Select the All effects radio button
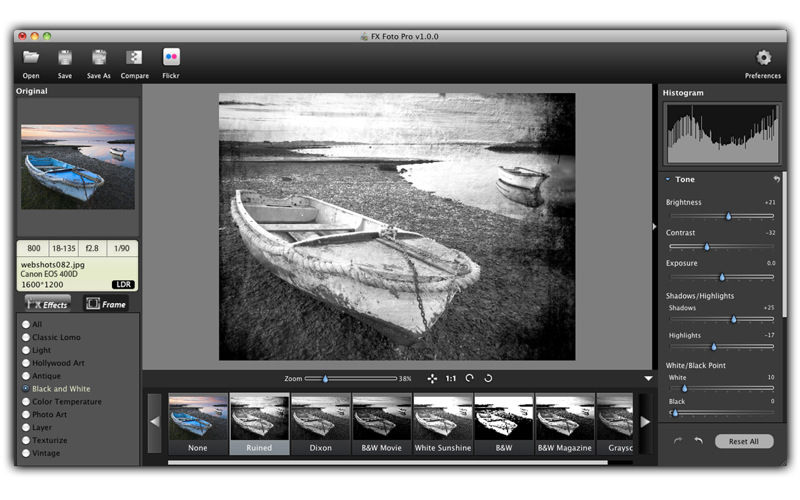The width and height of the screenshot is (800, 500). [x=26, y=324]
